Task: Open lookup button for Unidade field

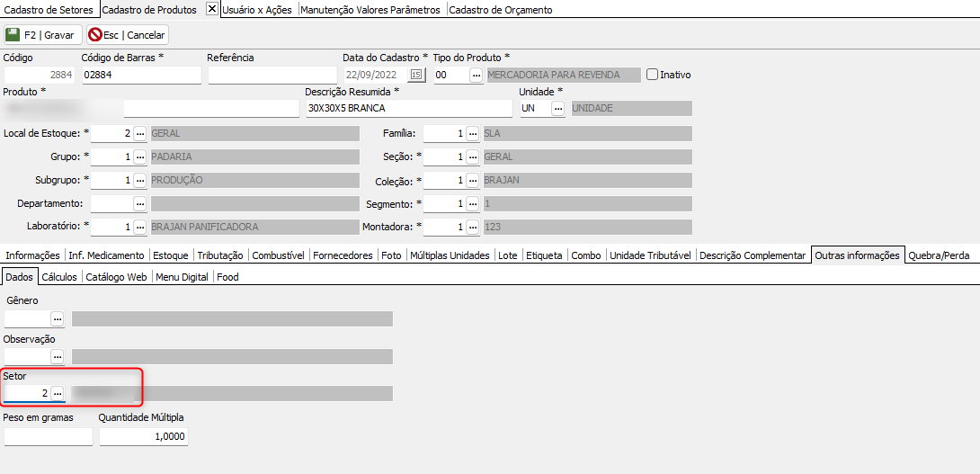Action: click(557, 108)
